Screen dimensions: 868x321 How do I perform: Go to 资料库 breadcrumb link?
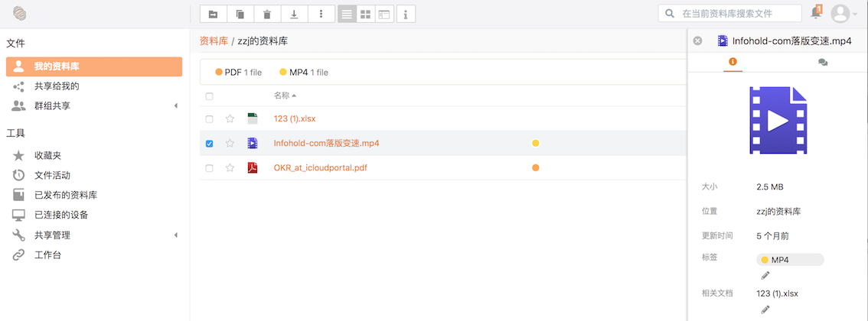pos(214,41)
